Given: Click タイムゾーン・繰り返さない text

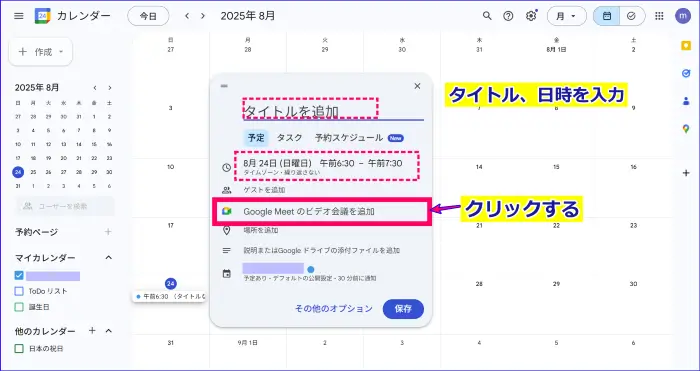Looking at the screenshot, I should (x=282, y=172).
